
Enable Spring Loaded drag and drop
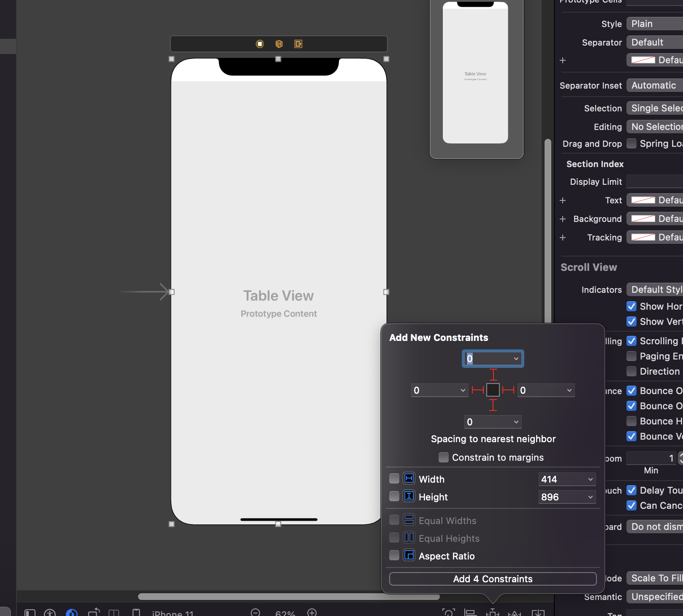pos(632,143)
